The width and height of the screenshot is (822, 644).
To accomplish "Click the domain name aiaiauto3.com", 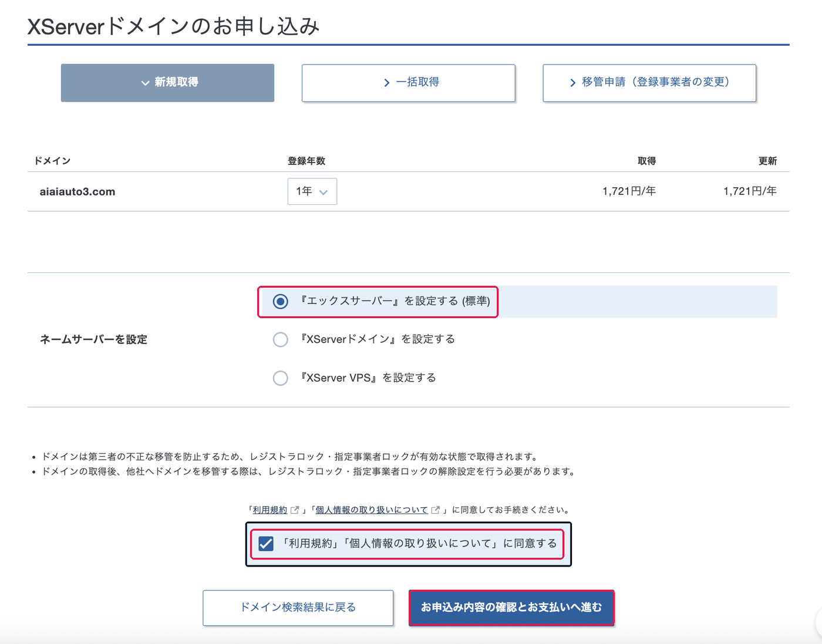I will (x=78, y=191).
